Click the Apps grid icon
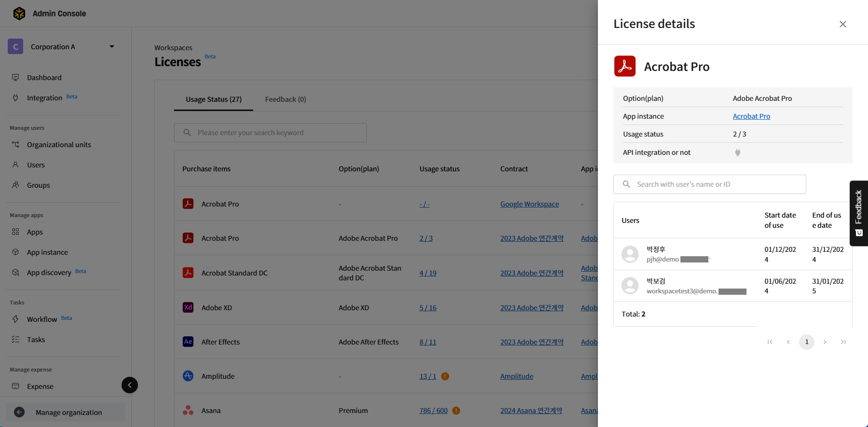Viewport: 868px width, 427px height. (x=15, y=232)
